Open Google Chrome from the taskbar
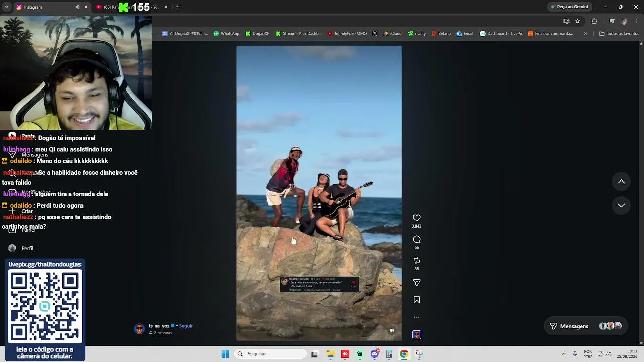Image resolution: width=644 pixels, height=362 pixels. (404, 354)
